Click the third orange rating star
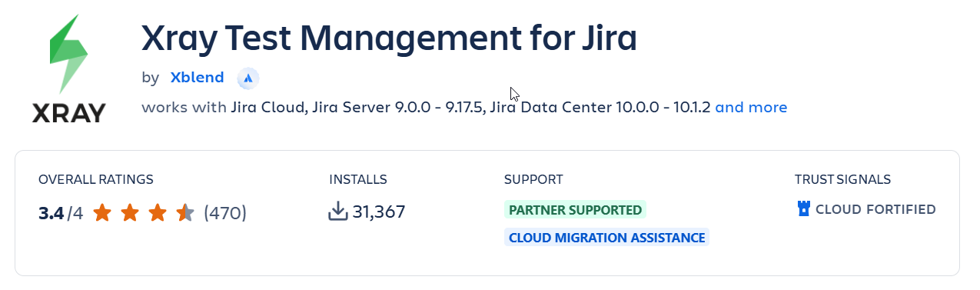Screen dimensions: 980x290 tap(158, 212)
